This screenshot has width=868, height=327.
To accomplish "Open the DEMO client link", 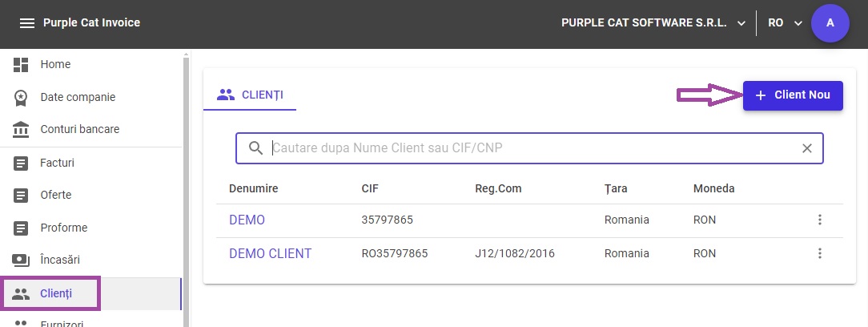I will [247, 220].
